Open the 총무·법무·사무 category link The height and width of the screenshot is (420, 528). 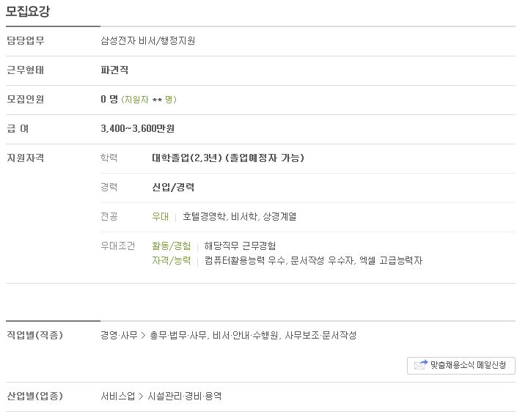coord(178,335)
